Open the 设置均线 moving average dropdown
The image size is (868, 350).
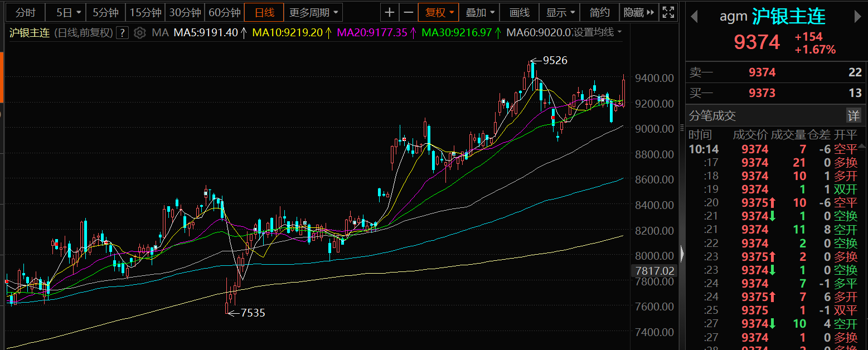597,33
